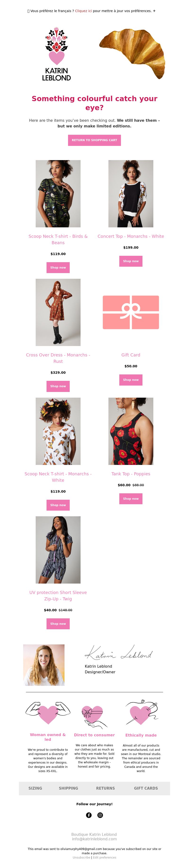Open Concert Top - Monarchs - White link
Viewport: 189px width, 868px height.
coord(131,236)
